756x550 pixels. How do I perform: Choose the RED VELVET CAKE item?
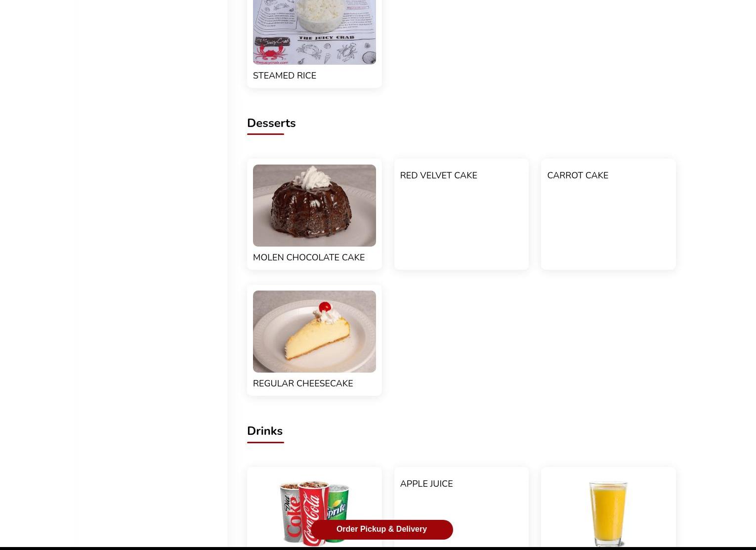point(438,175)
